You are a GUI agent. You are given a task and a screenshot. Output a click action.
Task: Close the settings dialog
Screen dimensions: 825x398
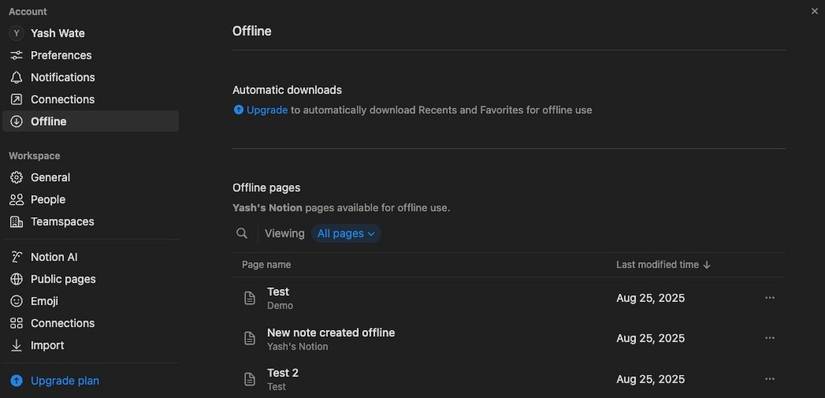(814, 11)
